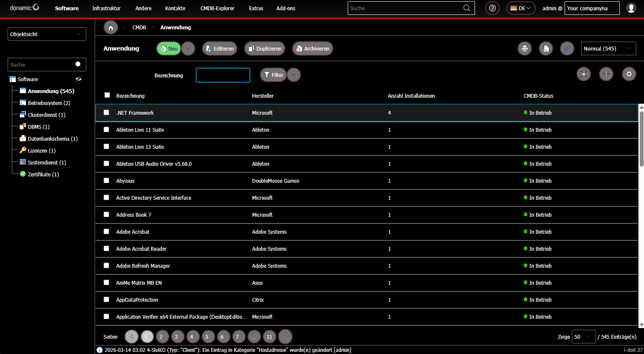
Task: Check the select-all checkbox in the table header
Action: tap(107, 95)
